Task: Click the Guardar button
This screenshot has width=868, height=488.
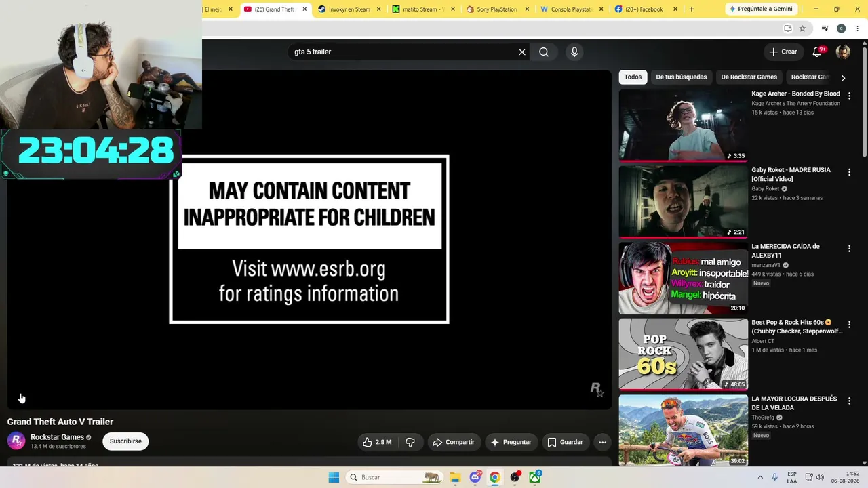Action: tap(565, 442)
